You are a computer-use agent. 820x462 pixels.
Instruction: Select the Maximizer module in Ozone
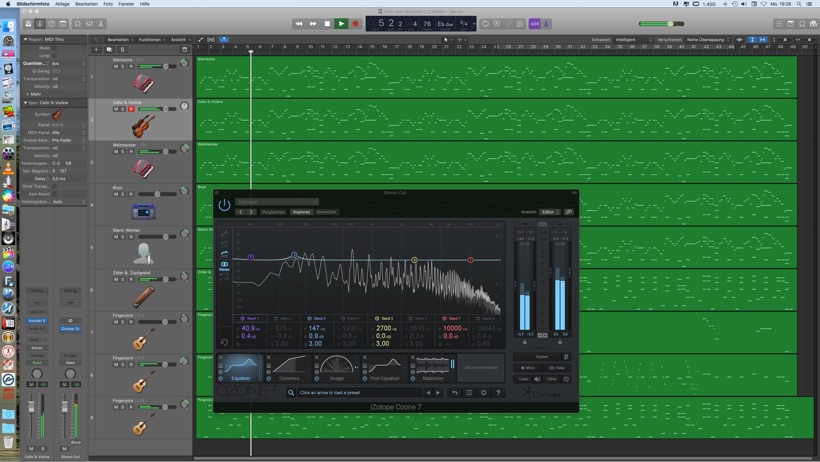click(x=432, y=368)
